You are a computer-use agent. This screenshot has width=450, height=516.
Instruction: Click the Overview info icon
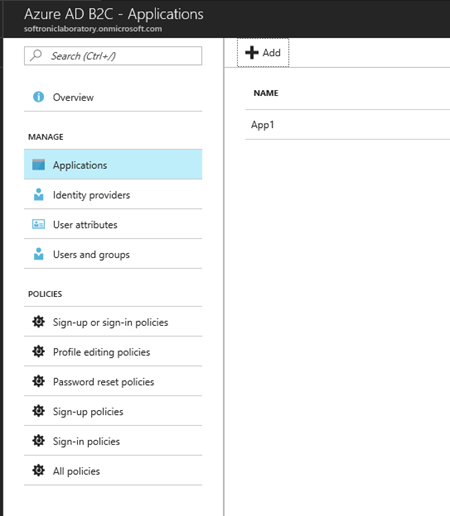tap(38, 97)
